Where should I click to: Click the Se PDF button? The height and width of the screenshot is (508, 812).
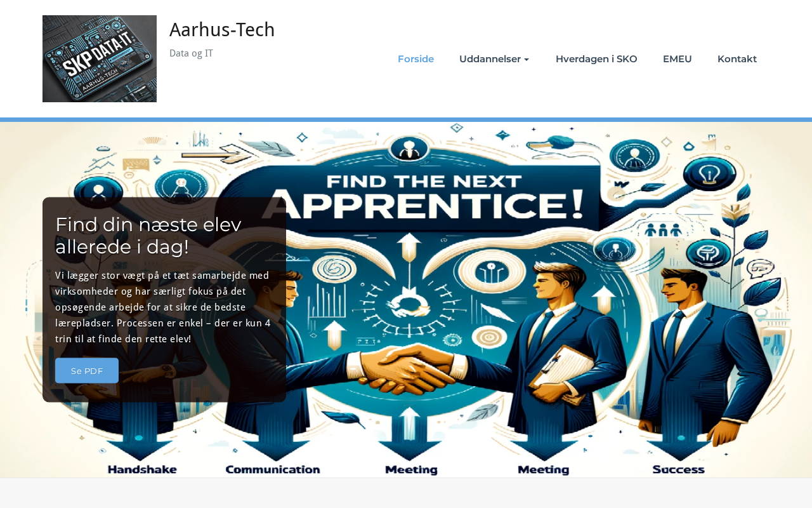coord(87,371)
